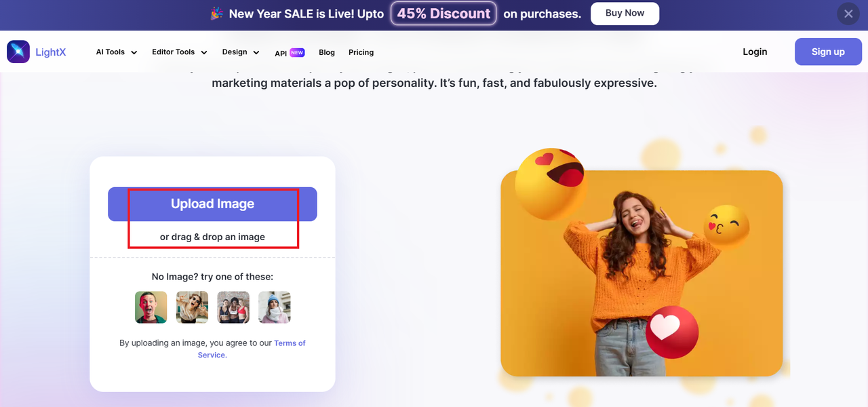Click the heart-eyes emoji on preview image

550,182
